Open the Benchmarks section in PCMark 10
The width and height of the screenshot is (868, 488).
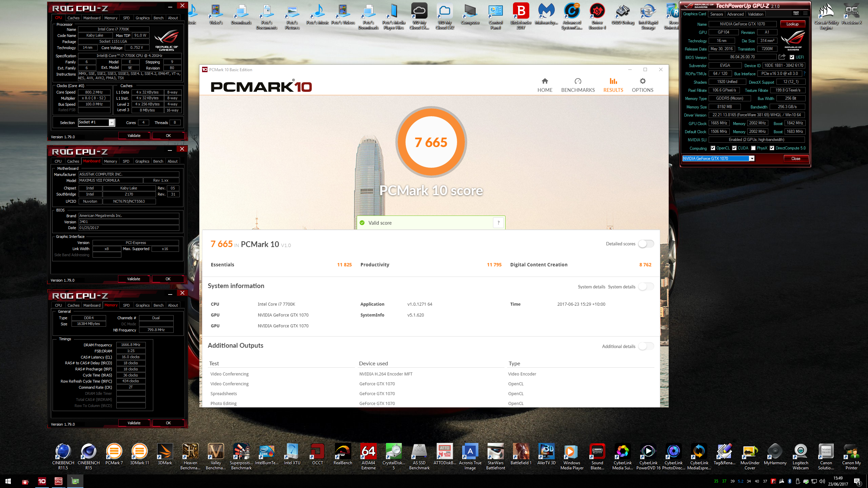pyautogui.click(x=578, y=85)
